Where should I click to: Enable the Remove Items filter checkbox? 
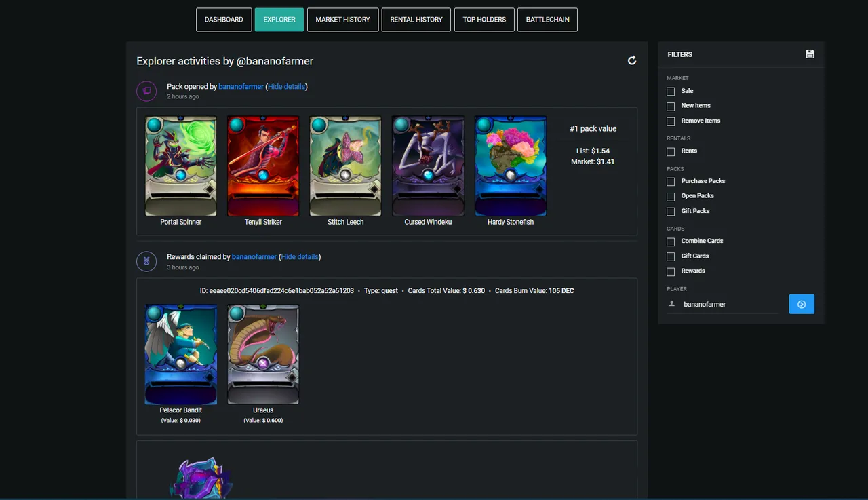(x=671, y=121)
